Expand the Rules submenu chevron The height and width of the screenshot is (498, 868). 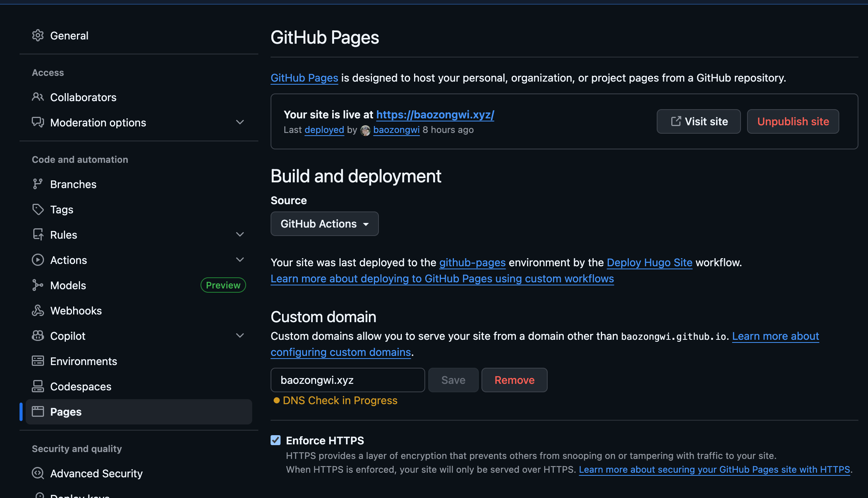[240, 234]
